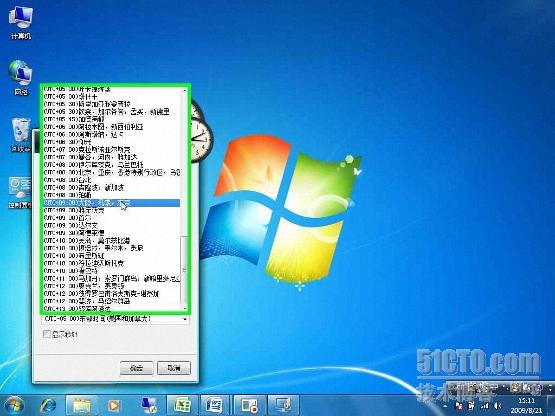This screenshot has height=416, width=555.
Task: Select (UTC+06:00) 阿拉木图, 新西伯利亚
Action: (x=112, y=127)
